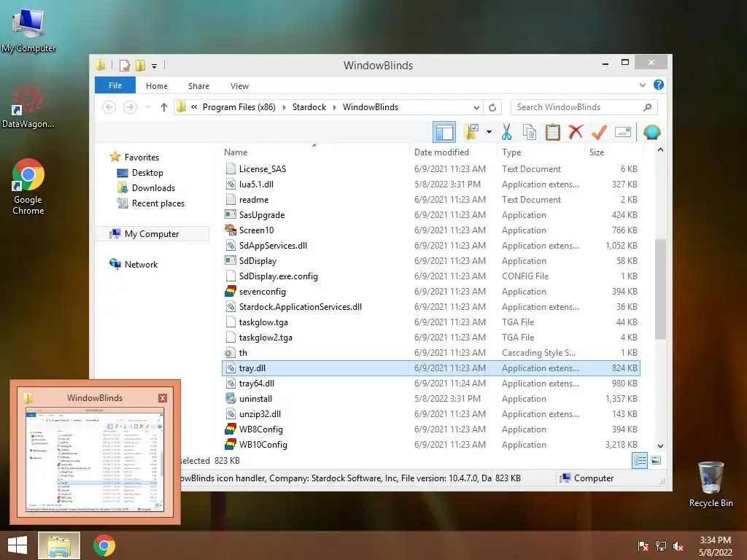Click the WindowBlinds preview thumbnail image

[95, 459]
